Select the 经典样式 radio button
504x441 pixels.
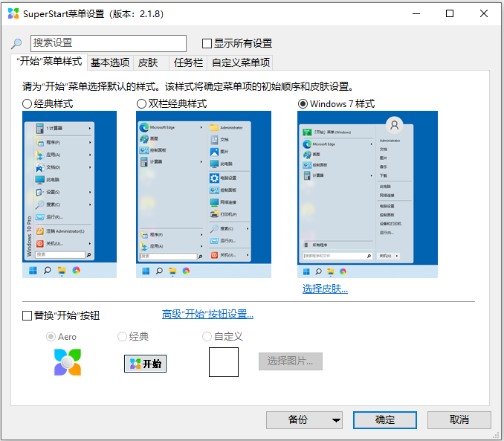tap(27, 104)
